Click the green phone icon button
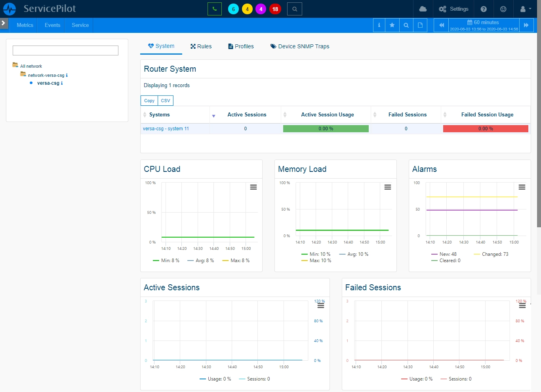The height and width of the screenshot is (392, 541). [x=214, y=9]
